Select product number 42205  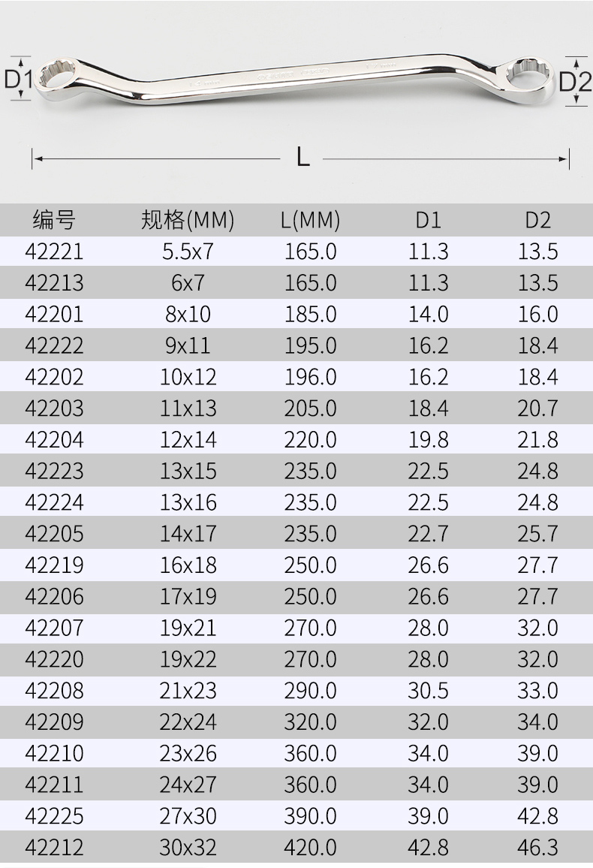[x=54, y=534]
